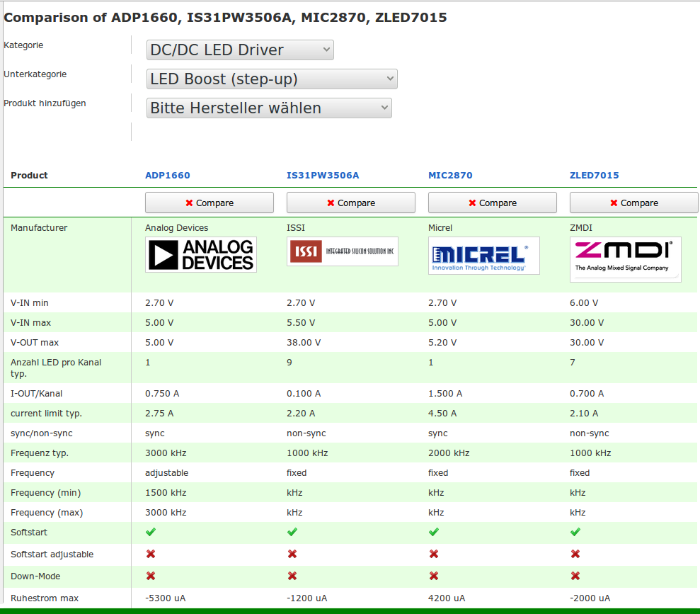
Task: Remove MIC2870 with its Compare button
Action: [493, 203]
